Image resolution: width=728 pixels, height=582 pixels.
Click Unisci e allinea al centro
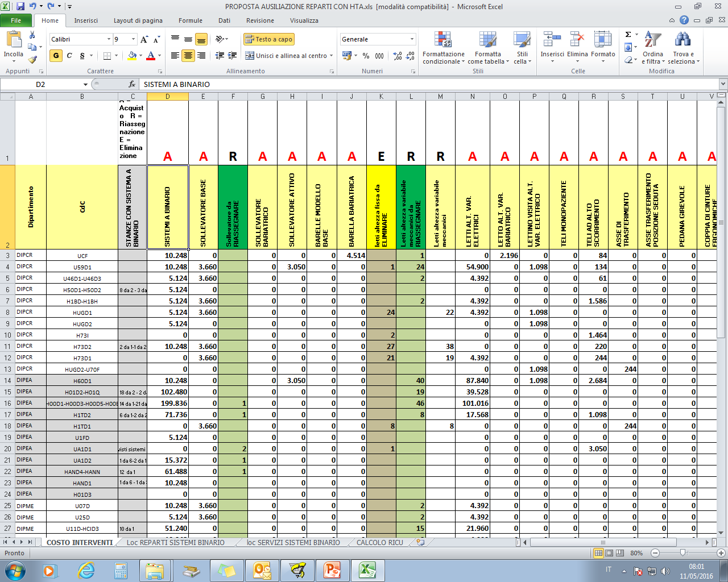coord(287,56)
